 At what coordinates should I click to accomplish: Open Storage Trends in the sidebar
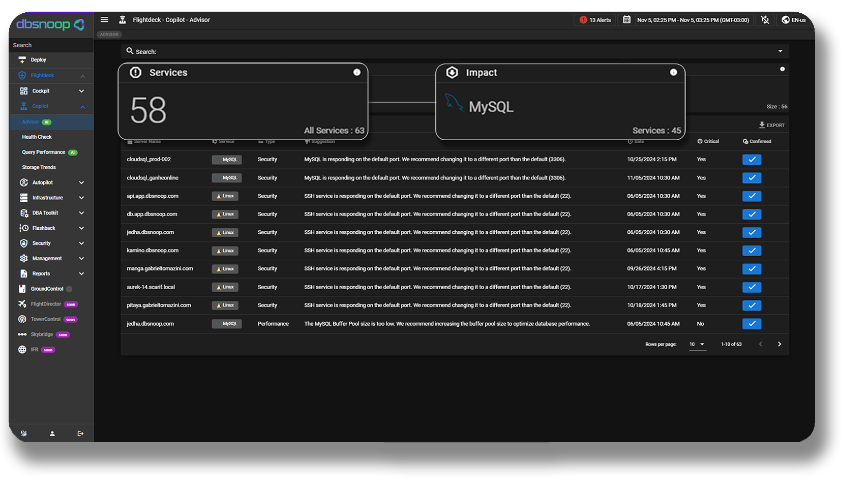[39, 167]
